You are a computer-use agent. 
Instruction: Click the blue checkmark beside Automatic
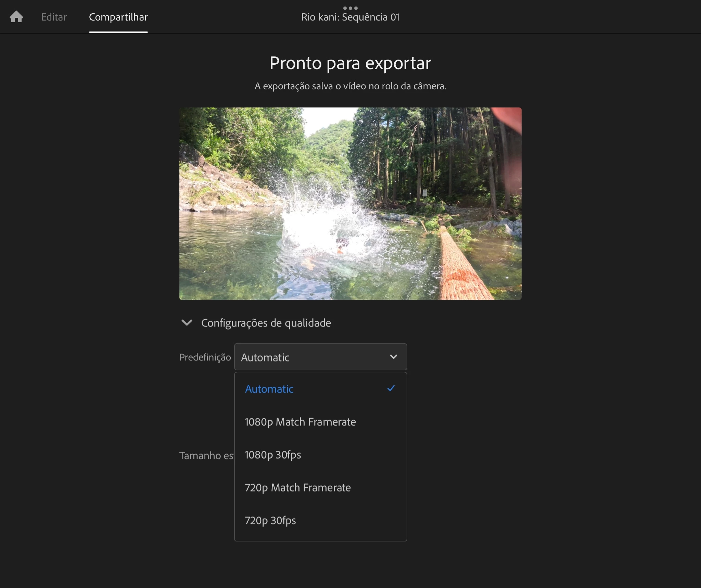tap(391, 388)
